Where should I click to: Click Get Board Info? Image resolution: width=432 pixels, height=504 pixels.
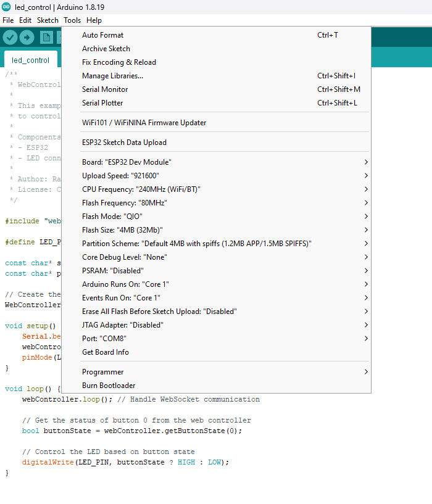coord(216,352)
